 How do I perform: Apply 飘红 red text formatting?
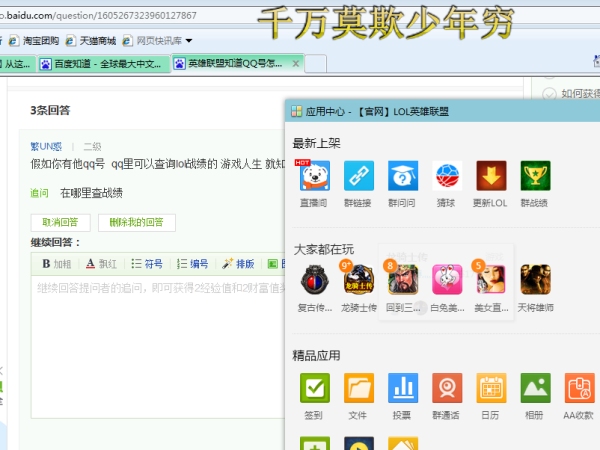pyautogui.click(x=101, y=264)
